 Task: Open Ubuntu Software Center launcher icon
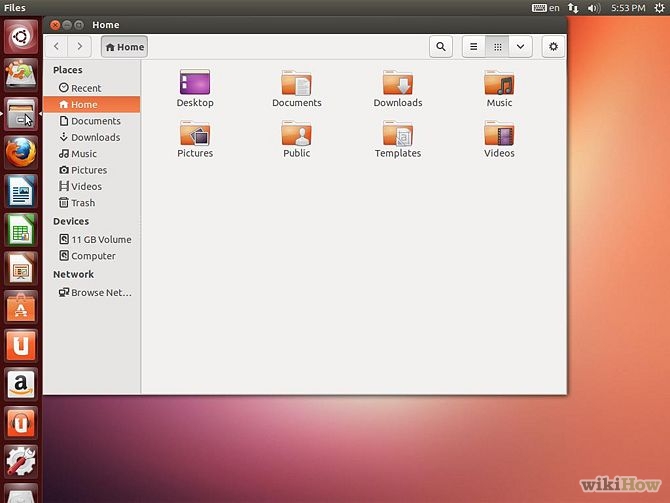click(21, 307)
